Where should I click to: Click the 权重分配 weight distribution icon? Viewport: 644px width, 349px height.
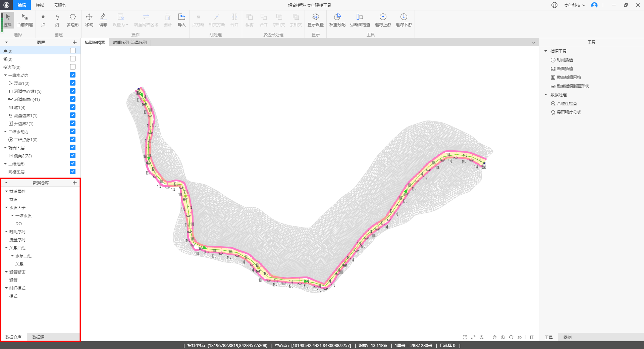(337, 20)
